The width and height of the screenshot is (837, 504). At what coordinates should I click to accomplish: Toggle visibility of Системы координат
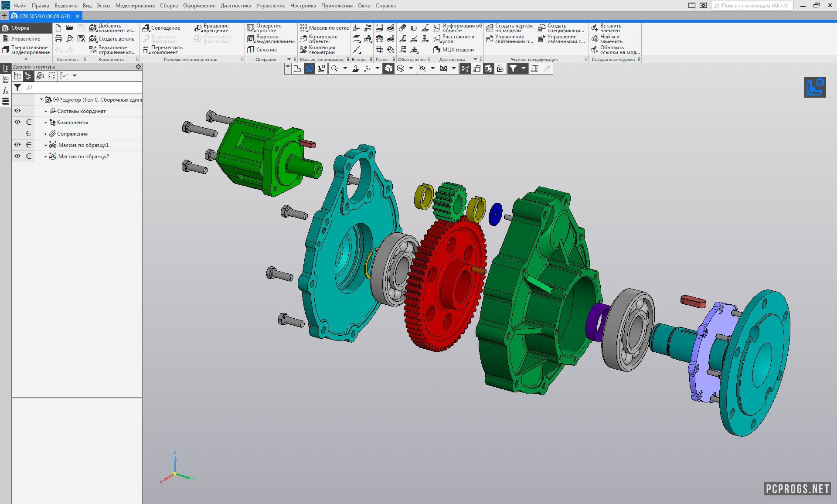[17, 111]
